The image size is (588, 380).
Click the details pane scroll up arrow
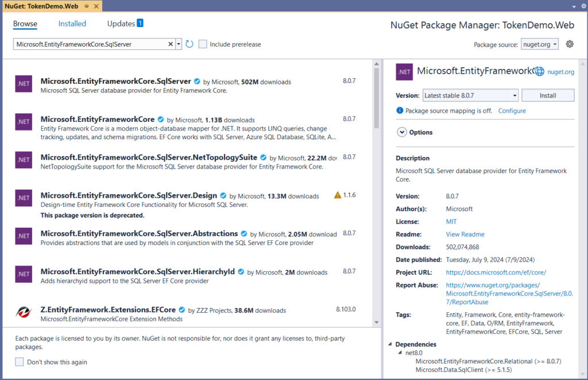click(x=583, y=64)
